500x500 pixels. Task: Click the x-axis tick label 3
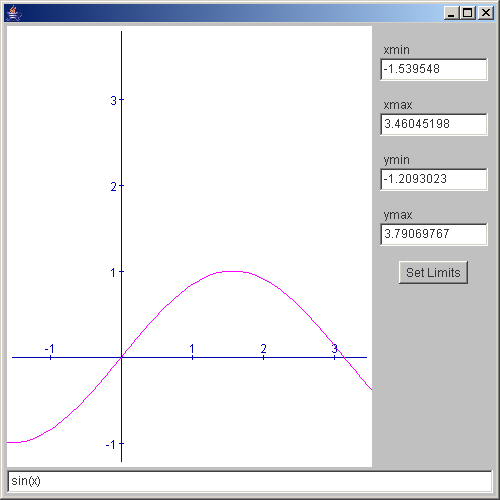(334, 349)
